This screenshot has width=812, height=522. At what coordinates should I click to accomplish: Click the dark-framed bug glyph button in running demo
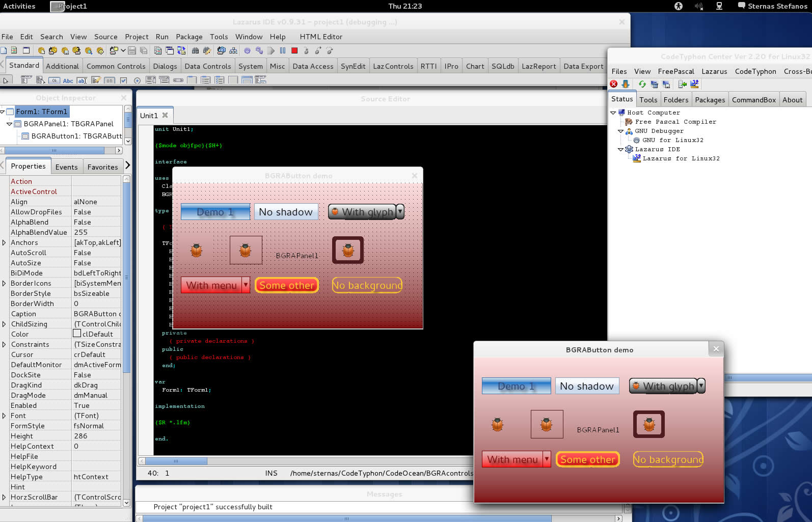[649, 424]
